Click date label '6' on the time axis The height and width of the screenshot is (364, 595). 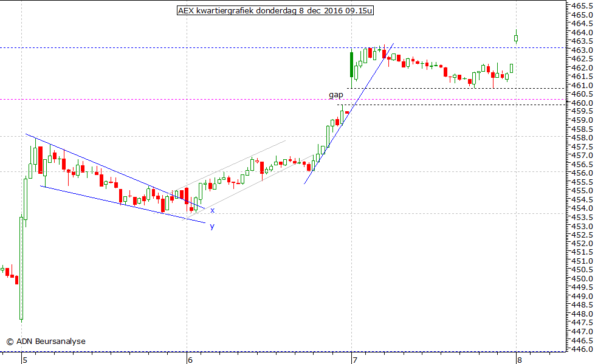pos(190,360)
